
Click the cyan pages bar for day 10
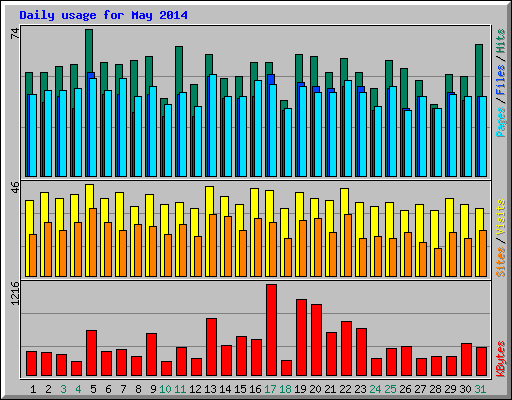168,140
